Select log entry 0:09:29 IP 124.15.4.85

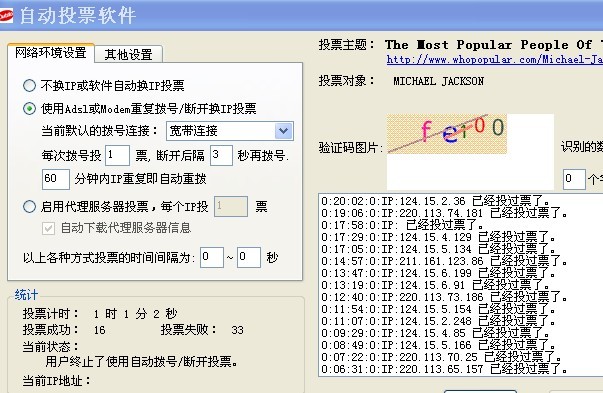[436, 333]
